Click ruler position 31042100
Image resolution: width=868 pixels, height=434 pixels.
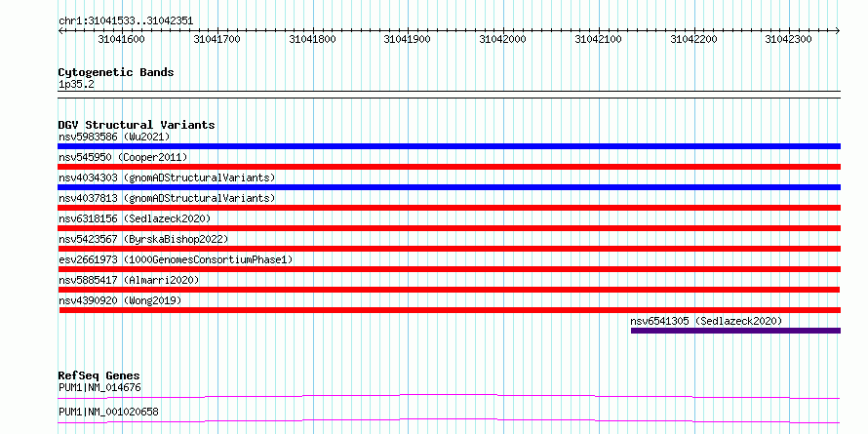pos(599,39)
